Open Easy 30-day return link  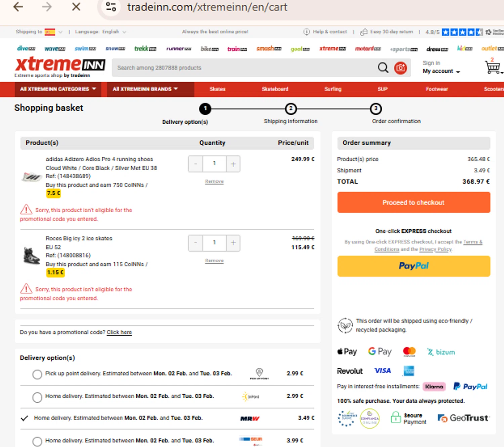click(386, 32)
